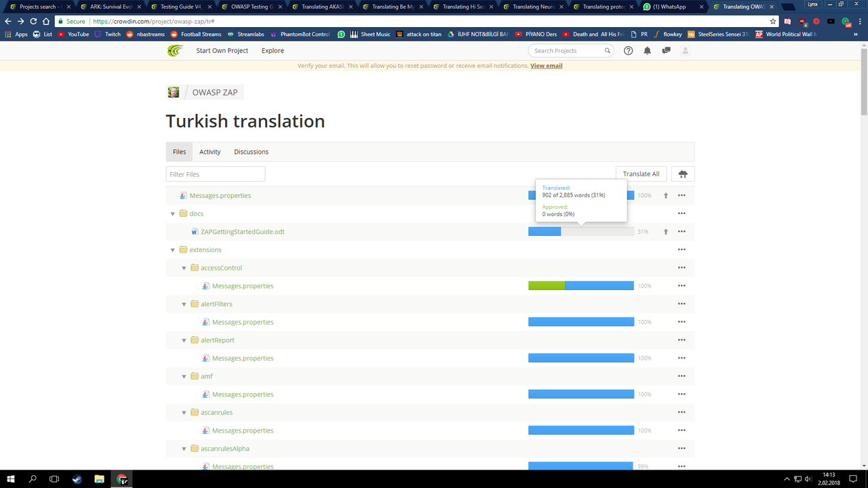Open the notifications bell
Image resolution: width=868 pixels, height=488 pixels.
click(648, 51)
